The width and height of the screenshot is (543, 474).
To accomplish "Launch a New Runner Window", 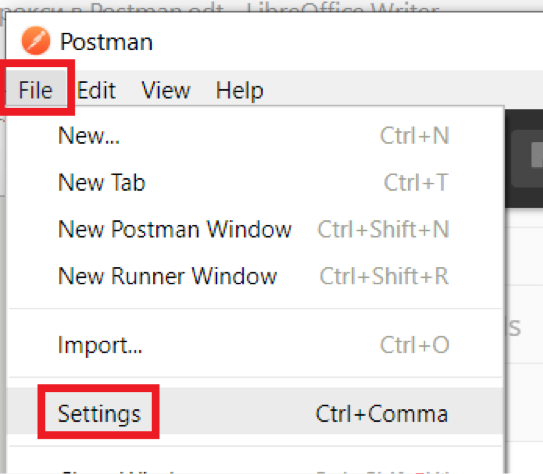I will click(255, 276).
